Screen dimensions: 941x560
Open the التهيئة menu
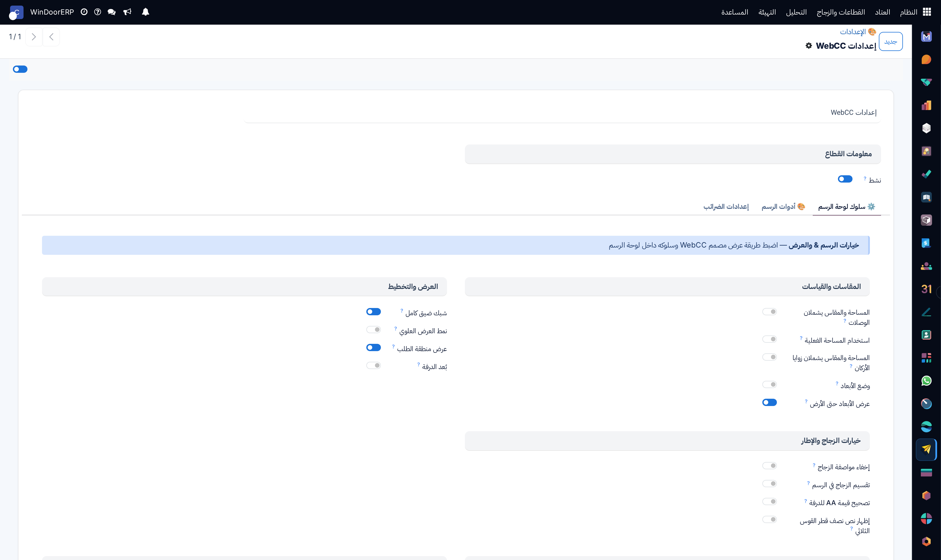767,12
